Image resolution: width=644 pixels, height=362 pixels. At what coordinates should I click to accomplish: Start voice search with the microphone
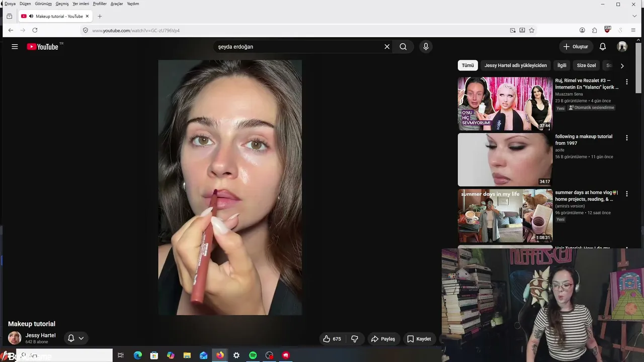coord(426,47)
